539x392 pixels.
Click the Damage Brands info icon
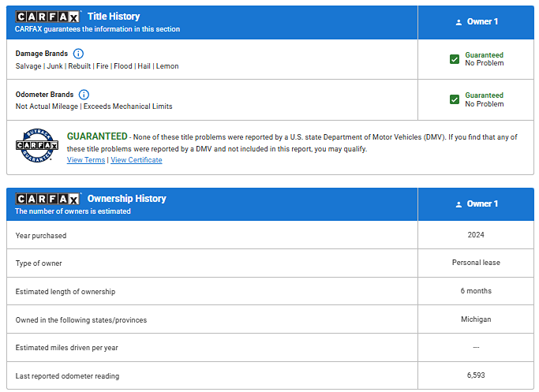(78, 54)
